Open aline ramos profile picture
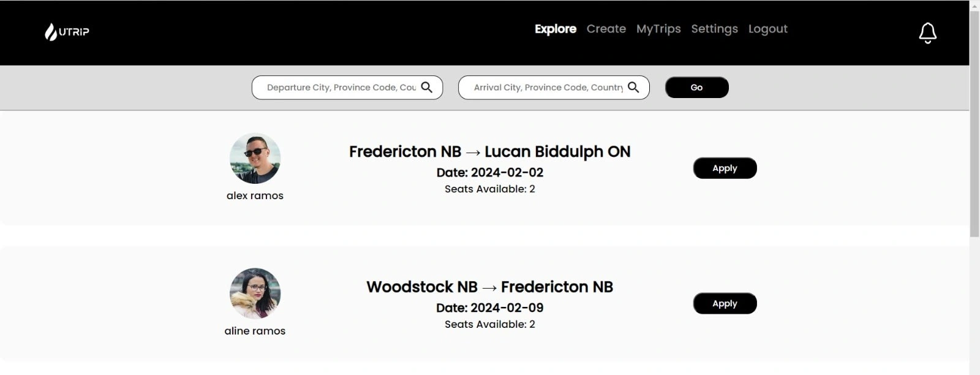This screenshot has height=375, width=980. [255, 294]
